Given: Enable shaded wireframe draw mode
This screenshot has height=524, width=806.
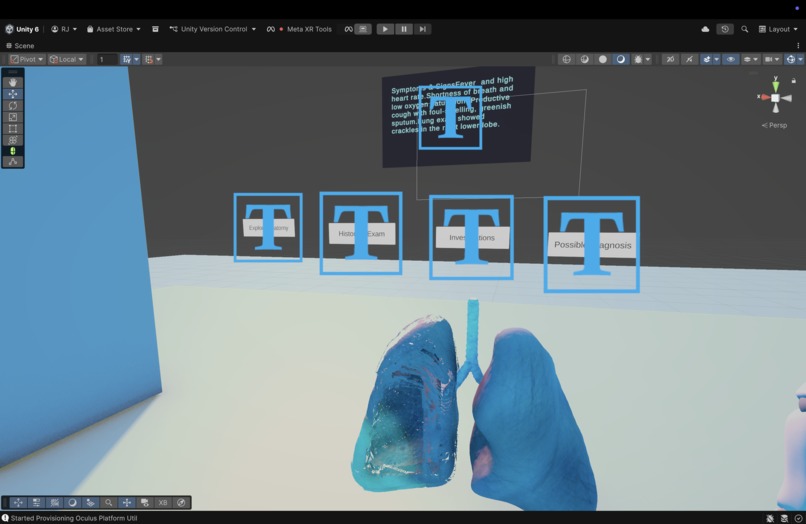Looking at the screenshot, I should 584,59.
